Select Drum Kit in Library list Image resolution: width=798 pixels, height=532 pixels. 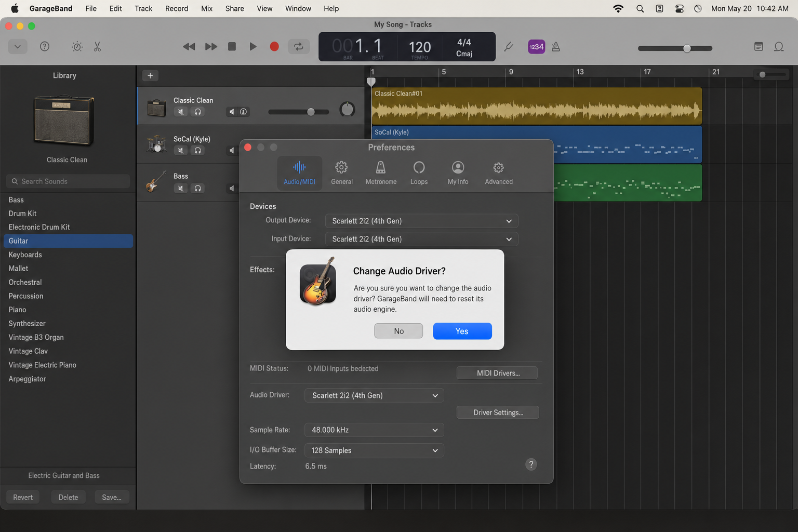(68, 214)
